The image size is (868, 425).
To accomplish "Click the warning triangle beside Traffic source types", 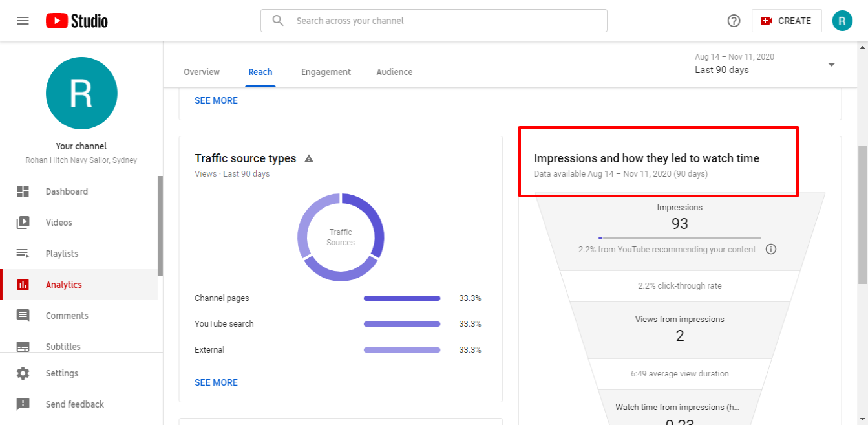I will [x=309, y=158].
